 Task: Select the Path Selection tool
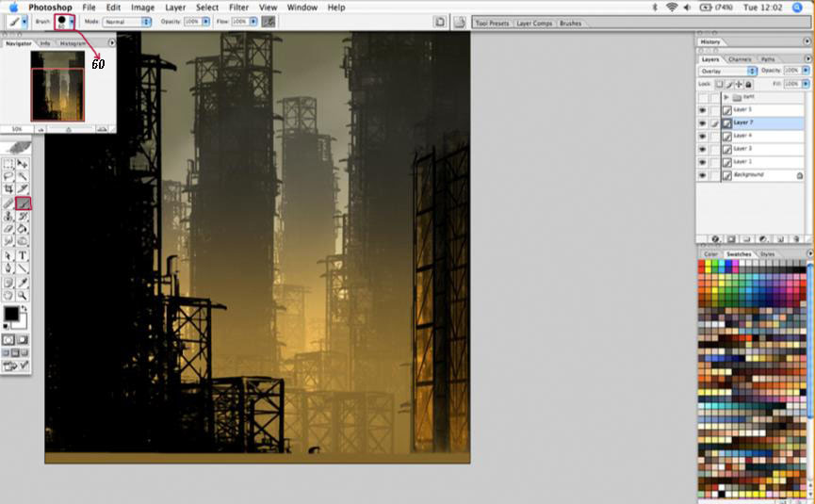click(8, 255)
